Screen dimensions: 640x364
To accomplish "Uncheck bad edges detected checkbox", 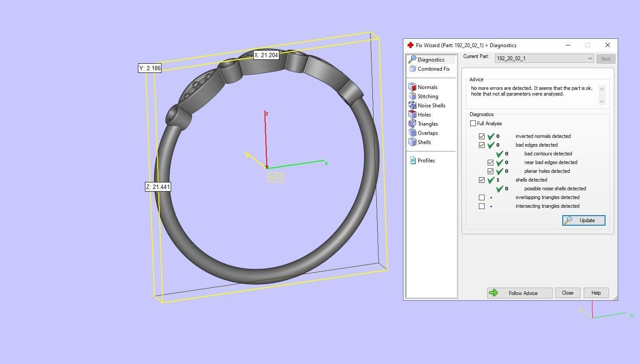I will (482, 145).
